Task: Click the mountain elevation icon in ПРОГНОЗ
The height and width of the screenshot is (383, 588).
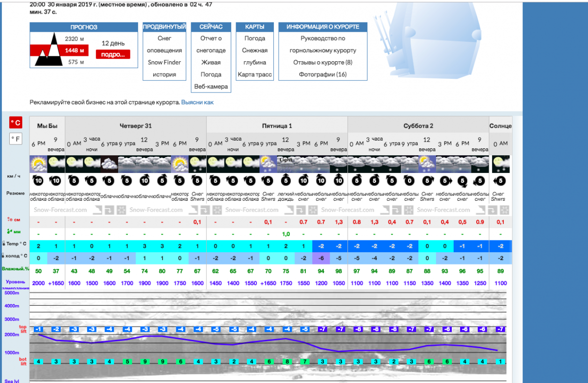Action: click(x=48, y=50)
